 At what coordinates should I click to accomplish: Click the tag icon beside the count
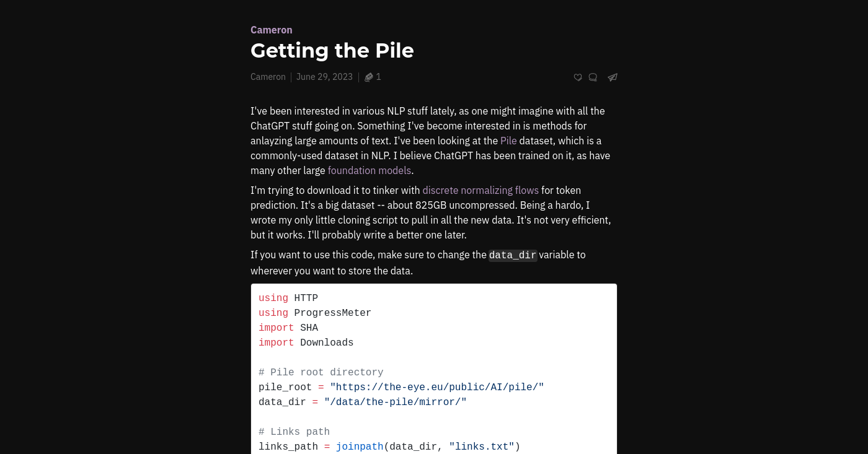click(x=369, y=77)
